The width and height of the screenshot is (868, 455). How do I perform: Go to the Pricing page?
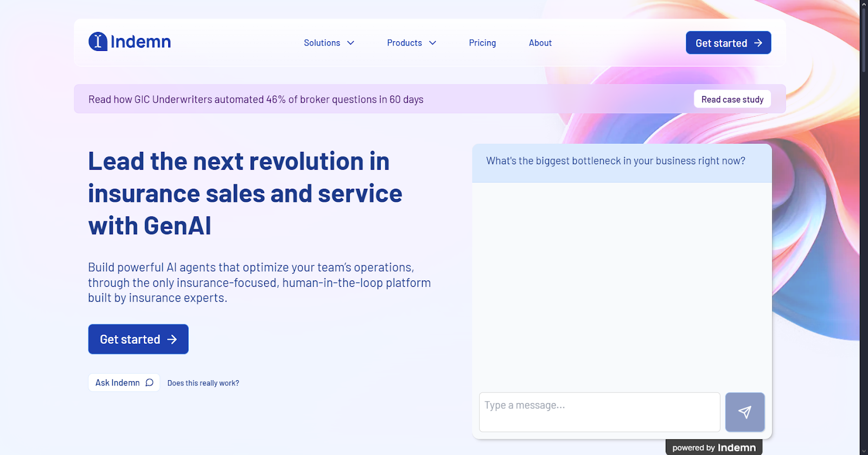click(482, 43)
